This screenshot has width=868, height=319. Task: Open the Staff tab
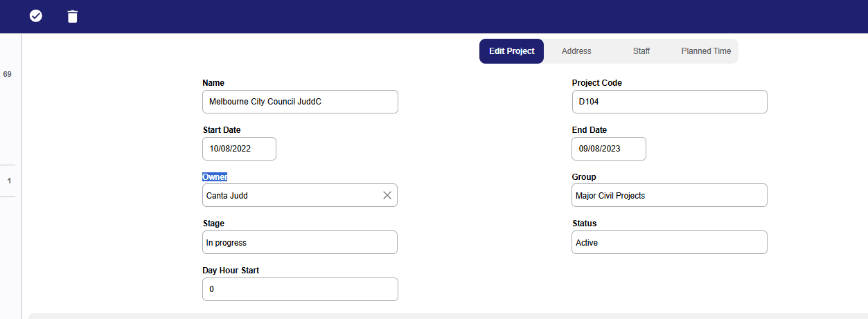click(x=641, y=51)
